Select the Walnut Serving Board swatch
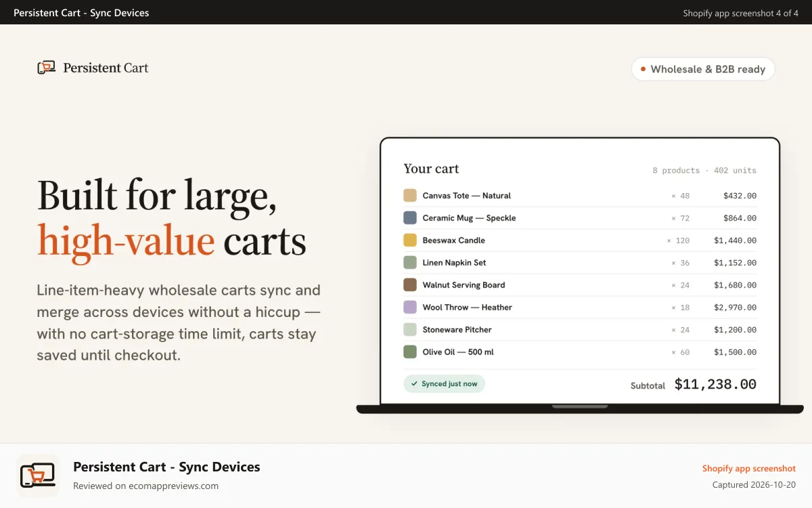 click(x=410, y=285)
